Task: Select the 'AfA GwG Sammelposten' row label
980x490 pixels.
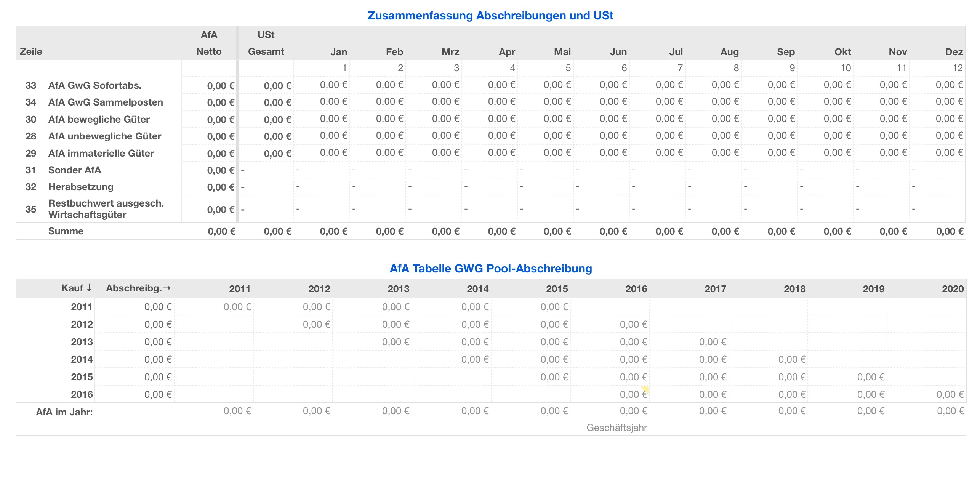Action: (x=105, y=102)
